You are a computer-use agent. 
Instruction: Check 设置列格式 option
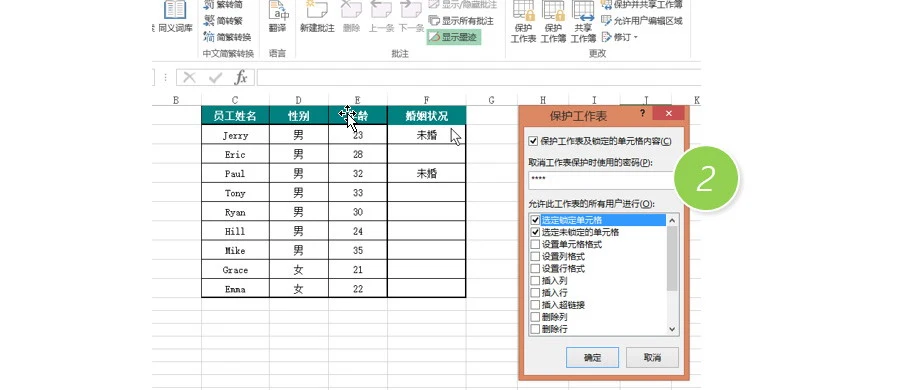click(x=535, y=256)
